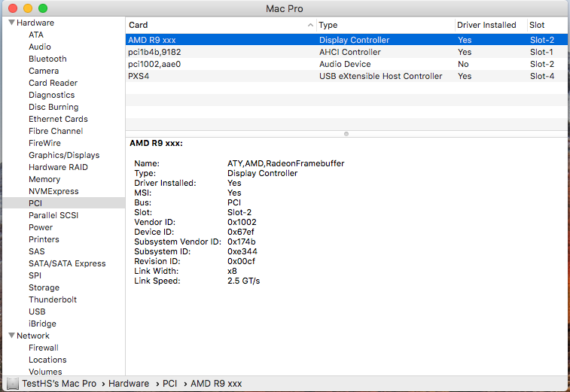Click the Hardware category label
The image size is (570, 392).
35,23
